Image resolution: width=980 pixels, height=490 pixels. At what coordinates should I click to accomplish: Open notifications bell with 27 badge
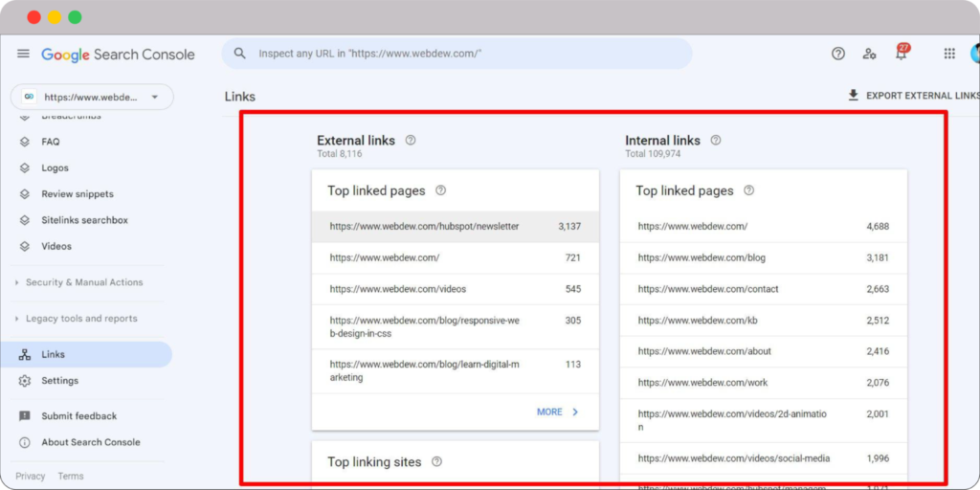click(902, 53)
